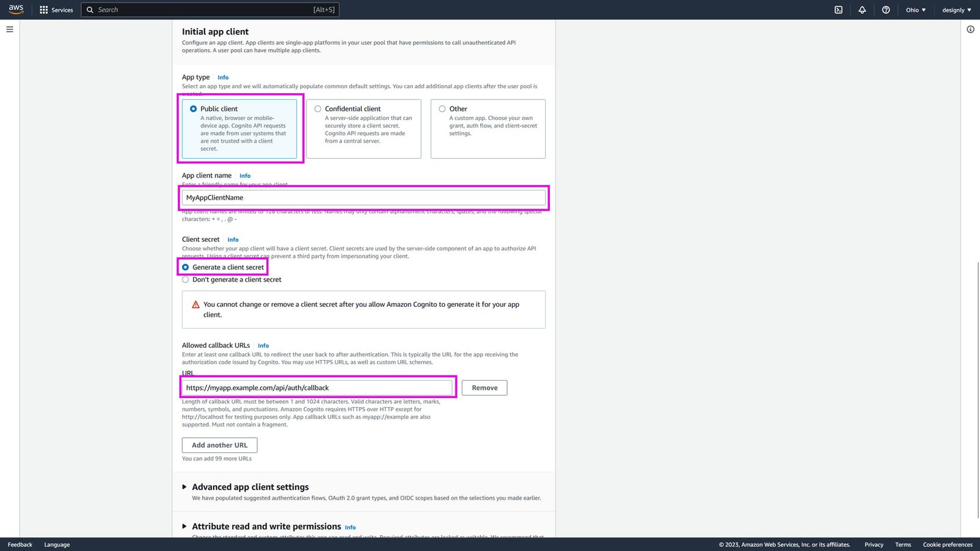Open the Language menu in the footer
Viewport: 980px width, 551px height.
pos(56,544)
